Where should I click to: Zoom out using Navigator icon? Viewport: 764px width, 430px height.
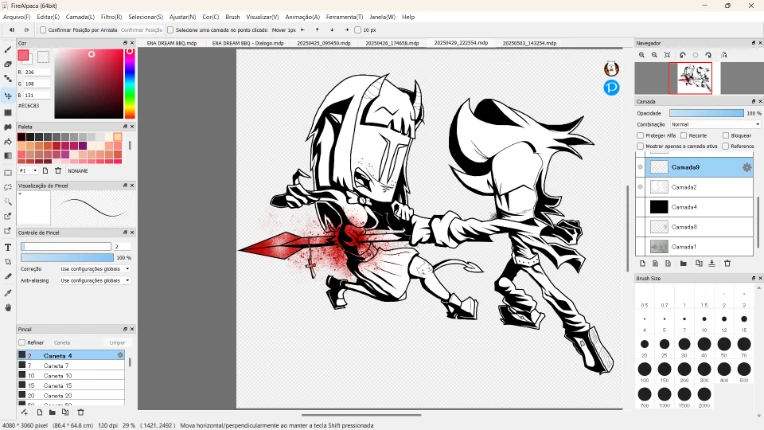point(654,55)
